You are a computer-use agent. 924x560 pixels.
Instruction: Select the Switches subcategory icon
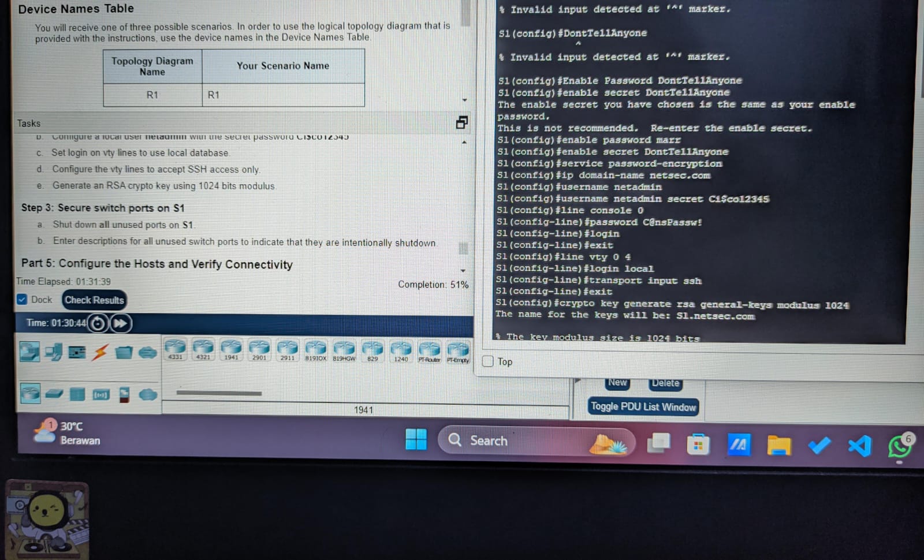[x=54, y=394]
